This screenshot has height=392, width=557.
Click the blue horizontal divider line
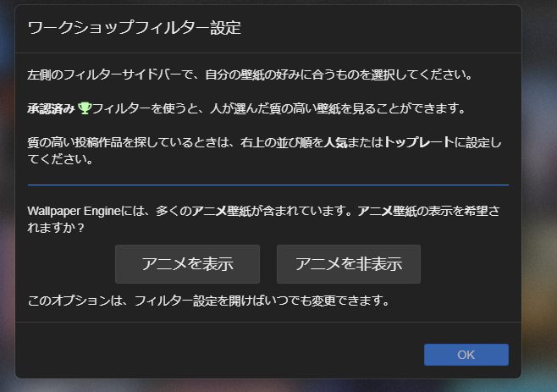tap(268, 185)
